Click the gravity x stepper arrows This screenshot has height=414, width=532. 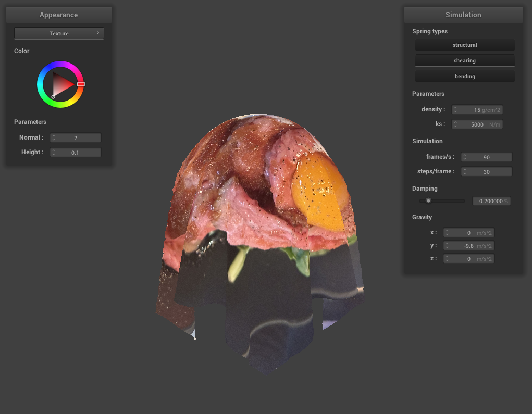point(447,233)
